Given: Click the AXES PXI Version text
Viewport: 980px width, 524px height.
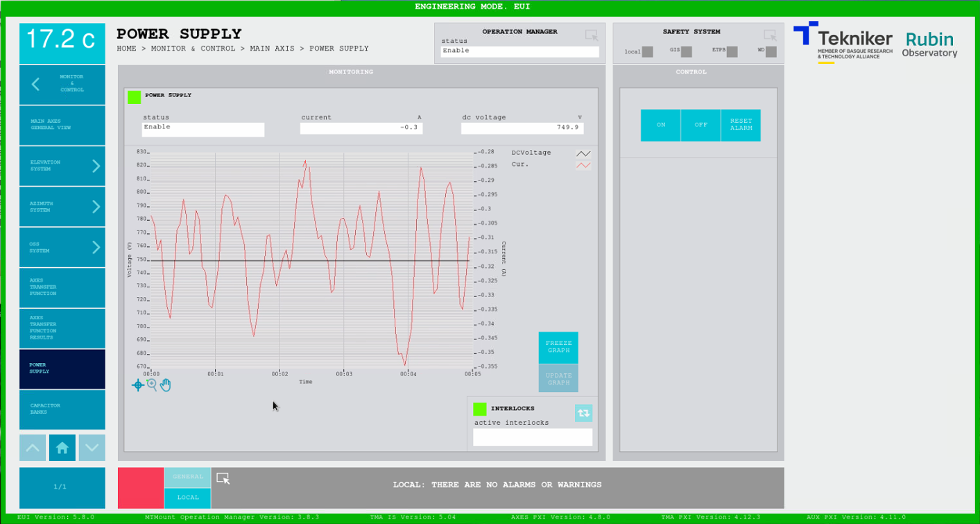Looking at the screenshot, I should (560, 518).
